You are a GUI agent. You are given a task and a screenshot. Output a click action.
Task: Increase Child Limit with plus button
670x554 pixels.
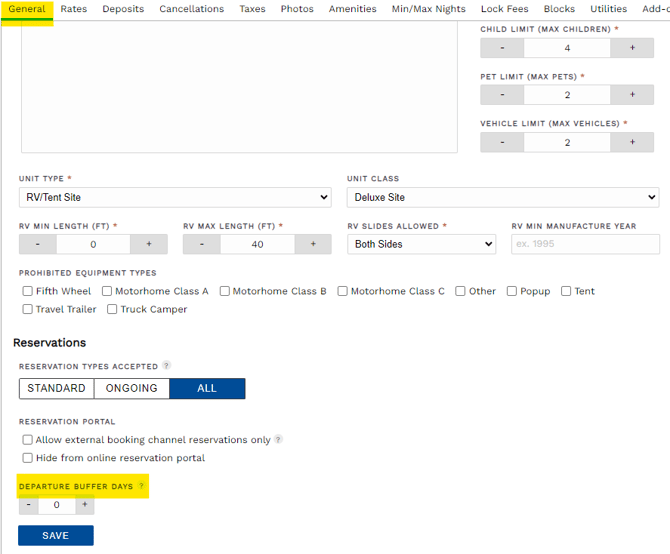point(632,48)
